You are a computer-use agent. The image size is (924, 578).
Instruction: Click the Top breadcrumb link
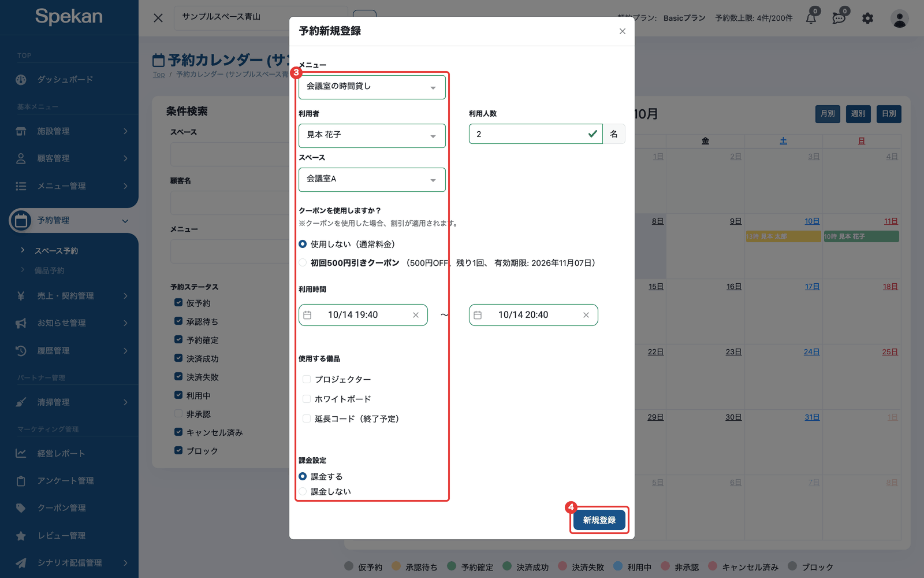point(159,75)
